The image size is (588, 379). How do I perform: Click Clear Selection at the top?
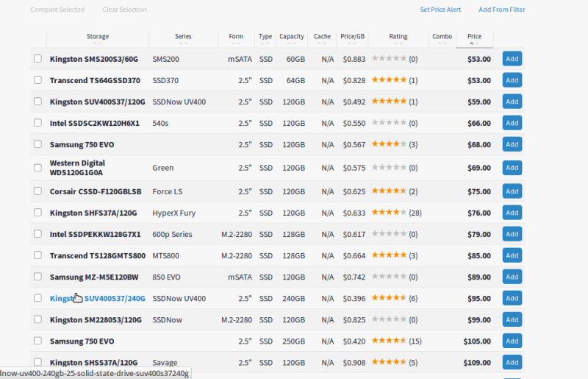pyautogui.click(x=124, y=10)
